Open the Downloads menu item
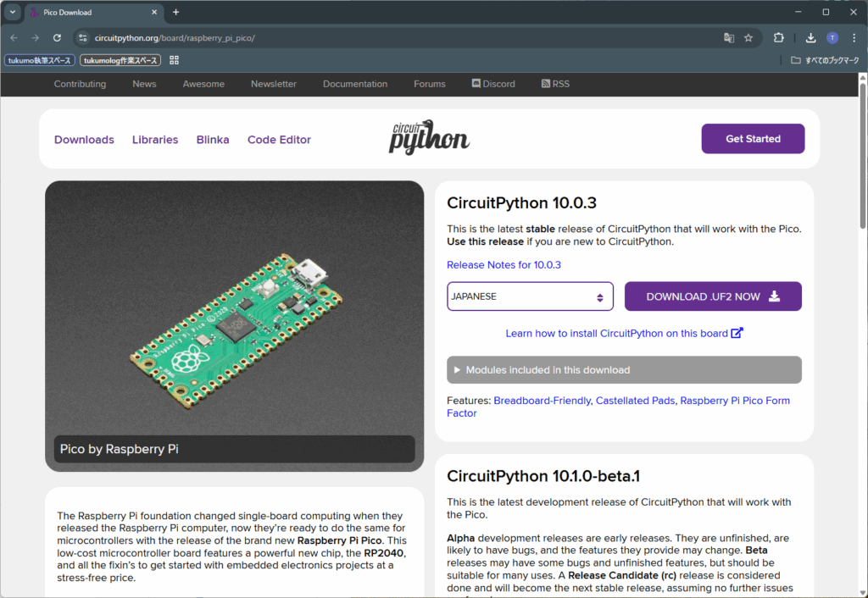Screen dimensions: 868x598 [84, 140]
